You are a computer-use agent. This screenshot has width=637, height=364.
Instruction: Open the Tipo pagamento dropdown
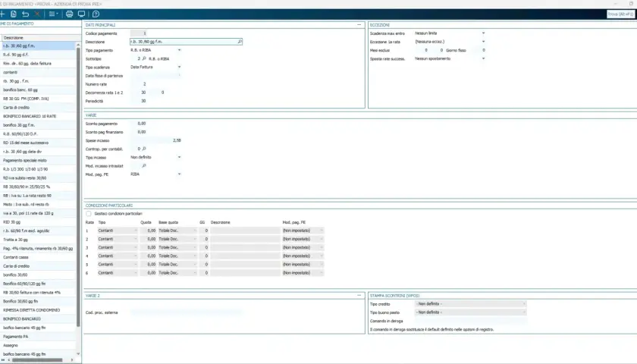click(x=179, y=50)
